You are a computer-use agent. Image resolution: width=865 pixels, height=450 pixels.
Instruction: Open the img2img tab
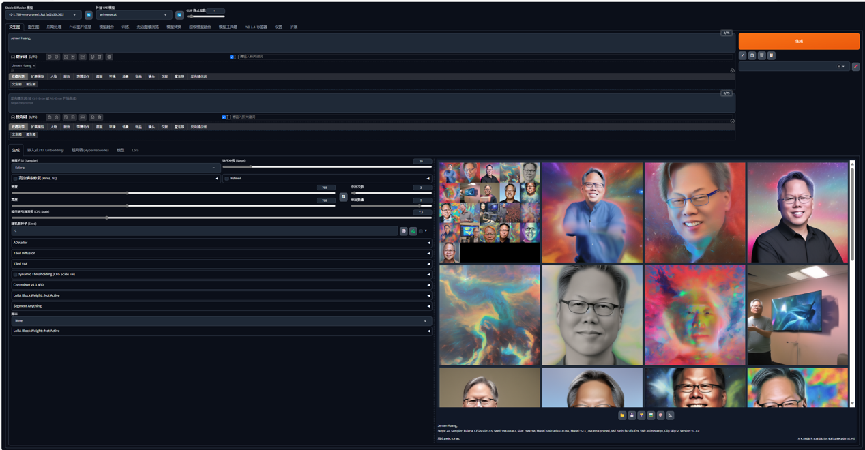click(33, 27)
